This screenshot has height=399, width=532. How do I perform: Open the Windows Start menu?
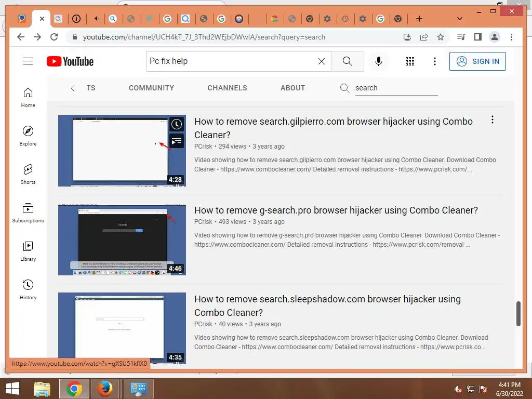[12, 389]
